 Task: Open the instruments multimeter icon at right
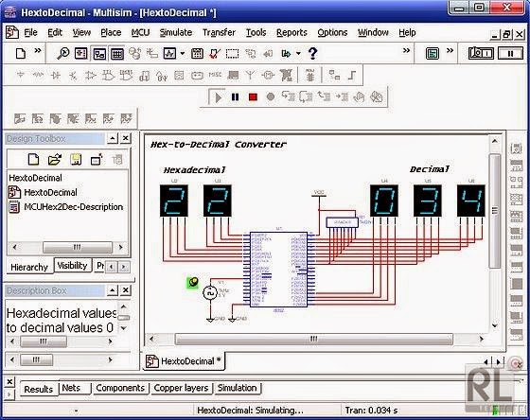pos(516,148)
